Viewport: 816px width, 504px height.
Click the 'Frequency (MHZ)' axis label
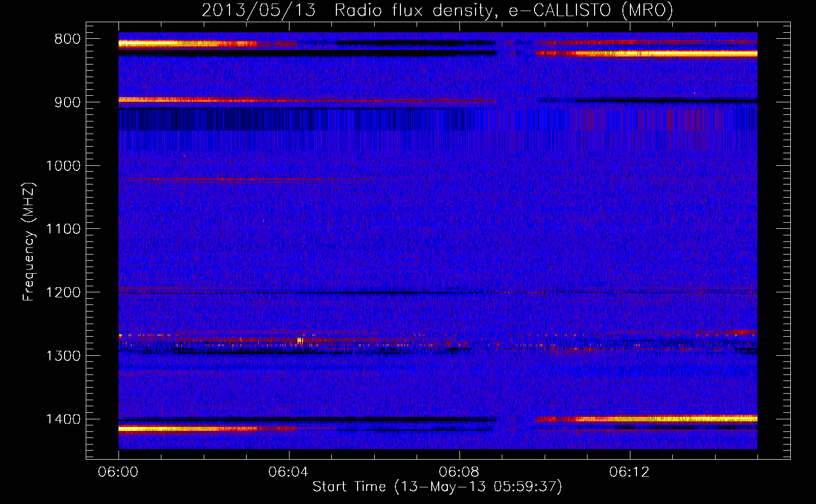[29, 242]
